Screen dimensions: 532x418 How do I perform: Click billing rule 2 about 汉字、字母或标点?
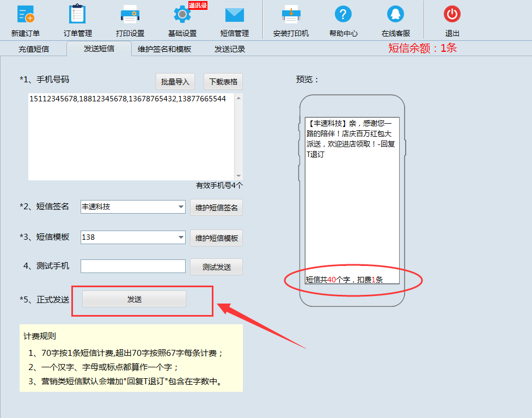coord(103,367)
